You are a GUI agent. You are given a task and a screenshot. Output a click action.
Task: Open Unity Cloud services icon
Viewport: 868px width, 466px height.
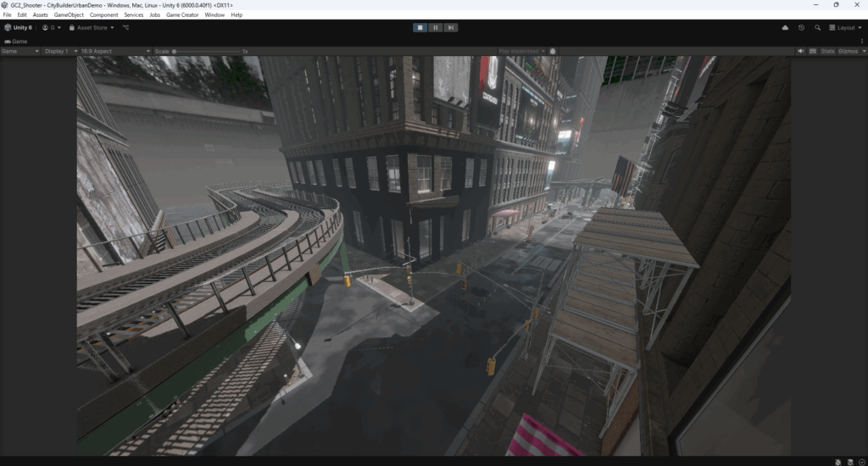pos(785,27)
